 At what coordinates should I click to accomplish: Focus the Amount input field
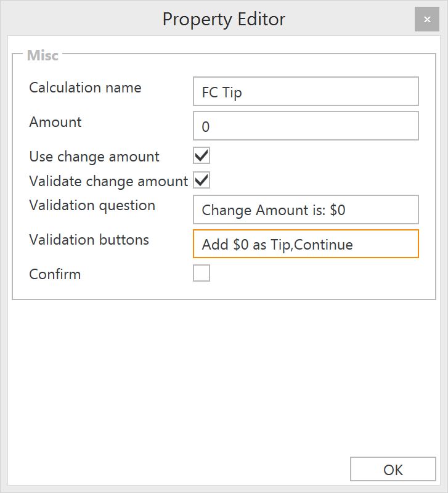click(306, 126)
